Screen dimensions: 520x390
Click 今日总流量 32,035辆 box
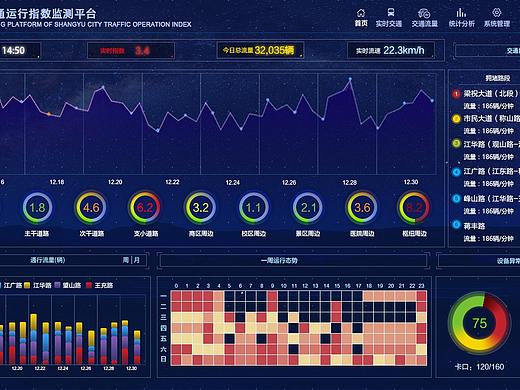click(x=260, y=50)
